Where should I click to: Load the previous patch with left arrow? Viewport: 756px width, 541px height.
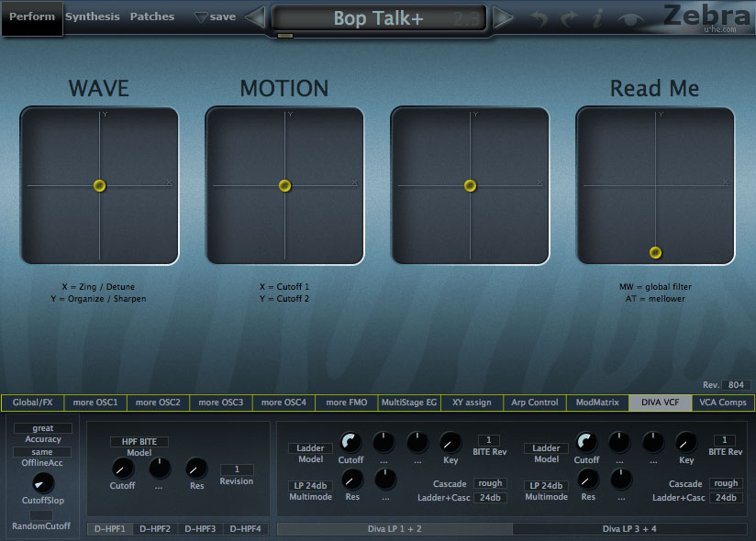256,17
